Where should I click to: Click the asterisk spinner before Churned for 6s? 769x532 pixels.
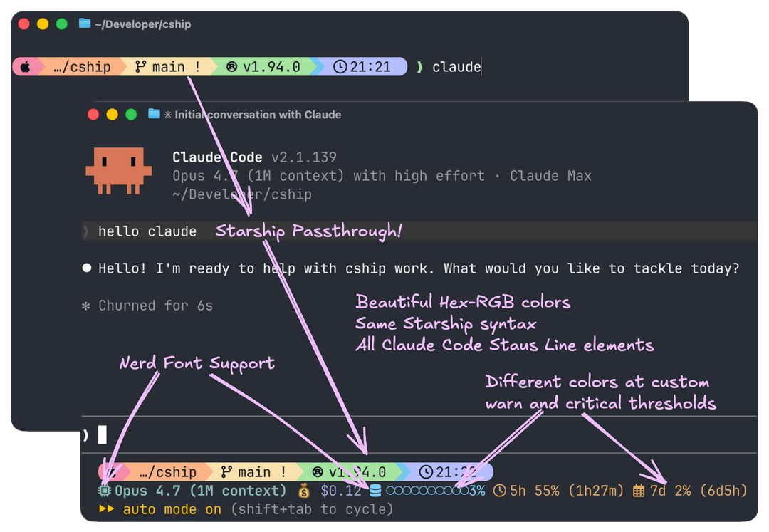(x=86, y=306)
